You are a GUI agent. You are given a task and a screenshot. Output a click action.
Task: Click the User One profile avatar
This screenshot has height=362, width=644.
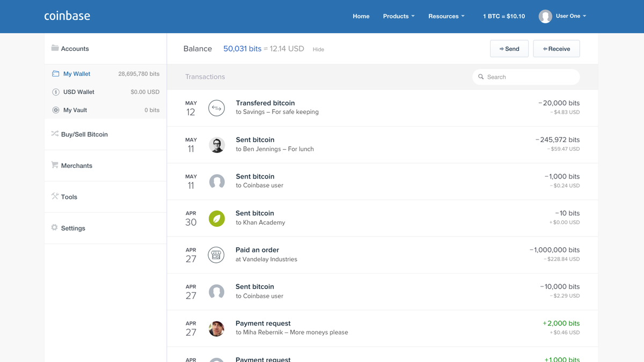click(x=545, y=17)
